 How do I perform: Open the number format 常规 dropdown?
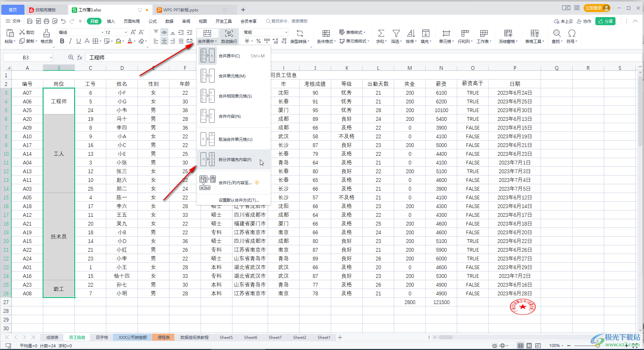[x=286, y=32]
